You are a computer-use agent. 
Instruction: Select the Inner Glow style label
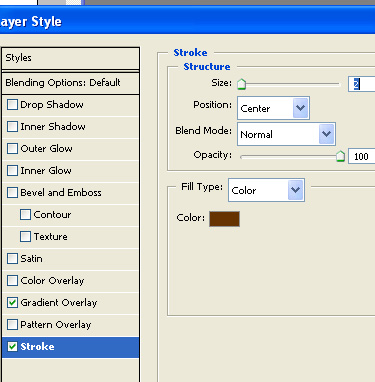pyautogui.click(x=46, y=171)
